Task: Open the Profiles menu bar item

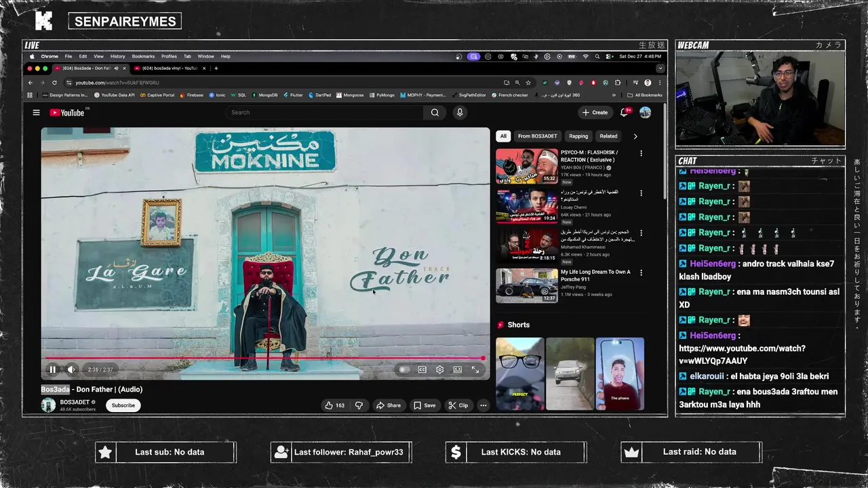Action: pos(169,56)
